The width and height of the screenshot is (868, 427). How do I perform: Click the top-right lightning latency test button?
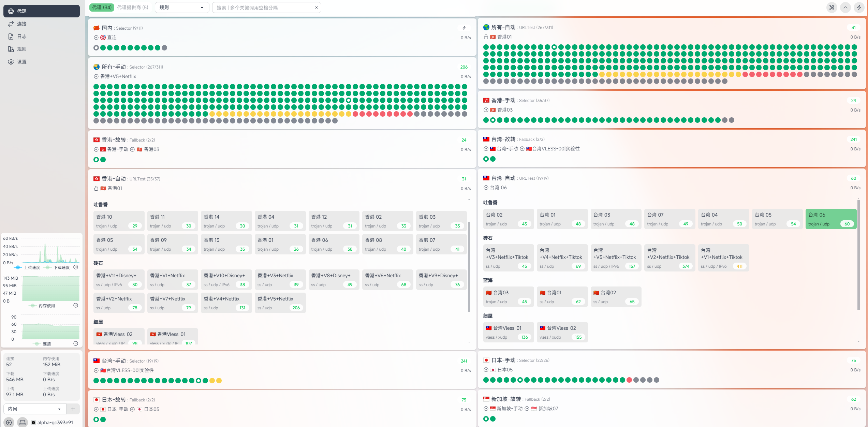(859, 8)
